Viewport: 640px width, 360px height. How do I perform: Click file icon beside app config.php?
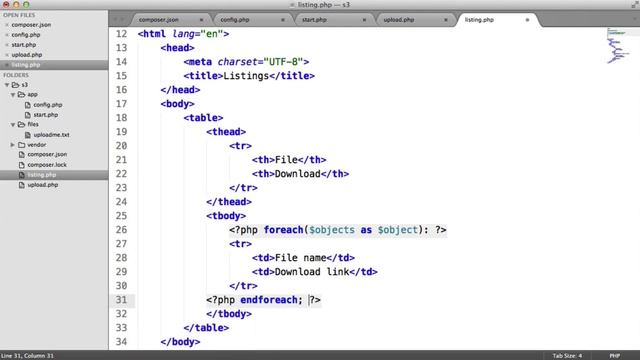coord(28,105)
